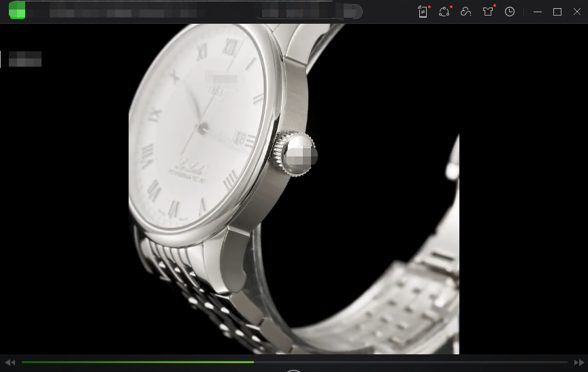Click the green app logo at top left
The height and width of the screenshot is (372, 588).
coord(17,10)
